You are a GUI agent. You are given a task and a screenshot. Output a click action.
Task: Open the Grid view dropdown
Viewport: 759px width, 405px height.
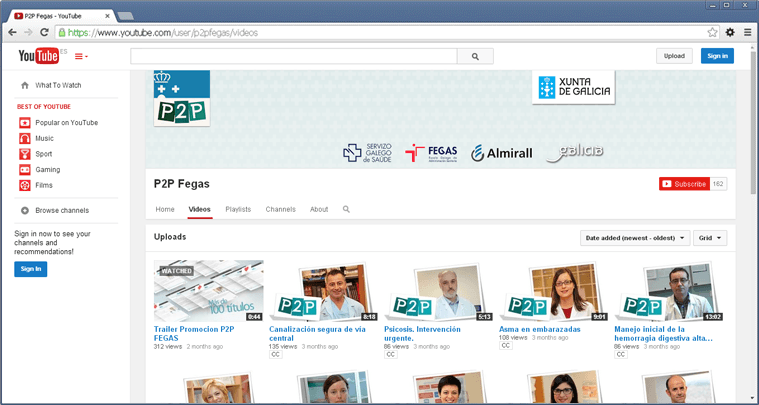710,238
